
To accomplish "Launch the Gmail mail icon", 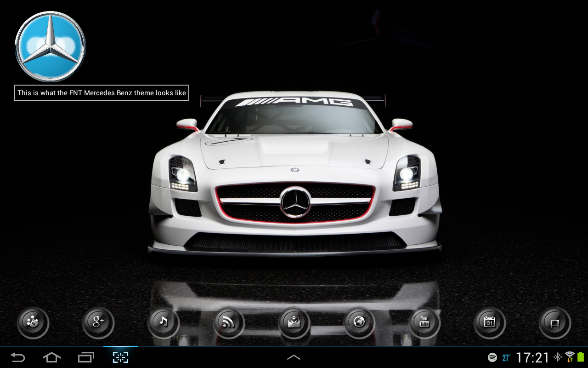I will click(294, 322).
